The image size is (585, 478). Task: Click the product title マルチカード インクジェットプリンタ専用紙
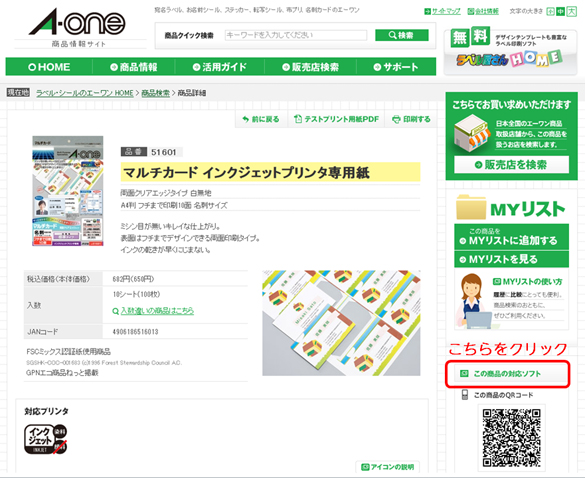tap(246, 173)
